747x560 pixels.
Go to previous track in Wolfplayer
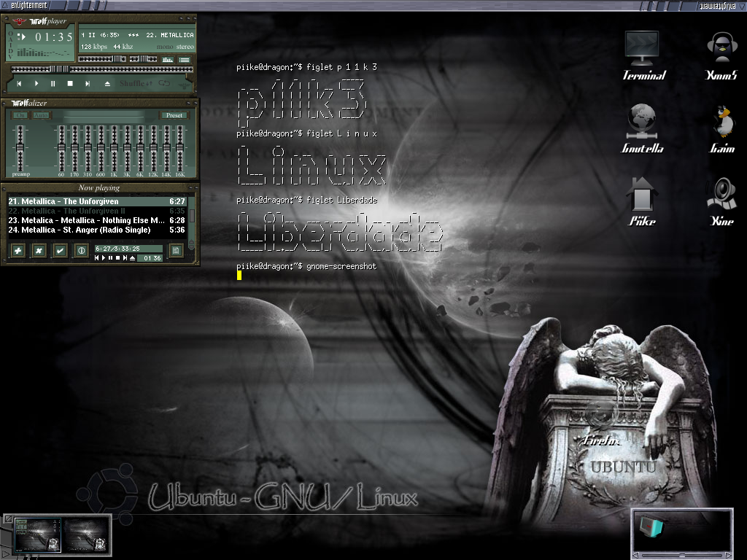coord(19,83)
